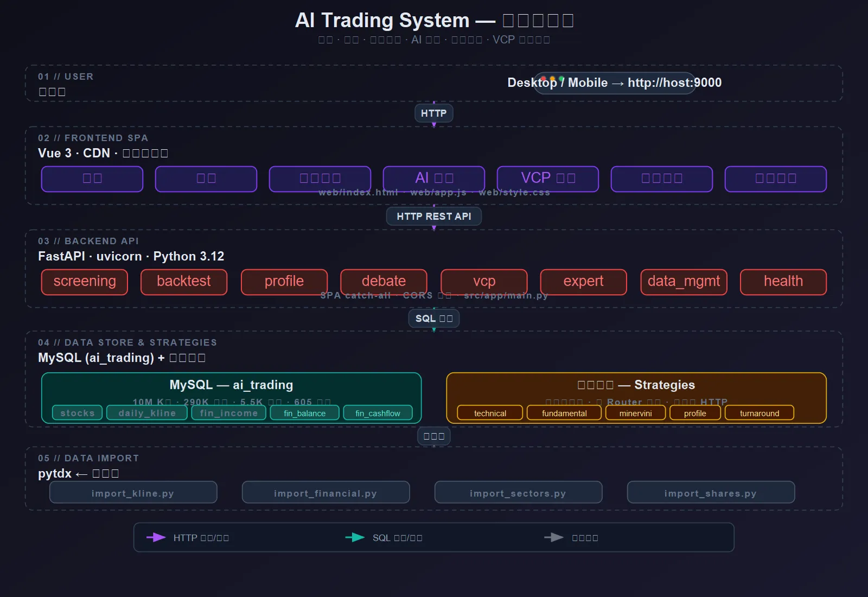Select the daily_kline table chip

pyautogui.click(x=147, y=413)
